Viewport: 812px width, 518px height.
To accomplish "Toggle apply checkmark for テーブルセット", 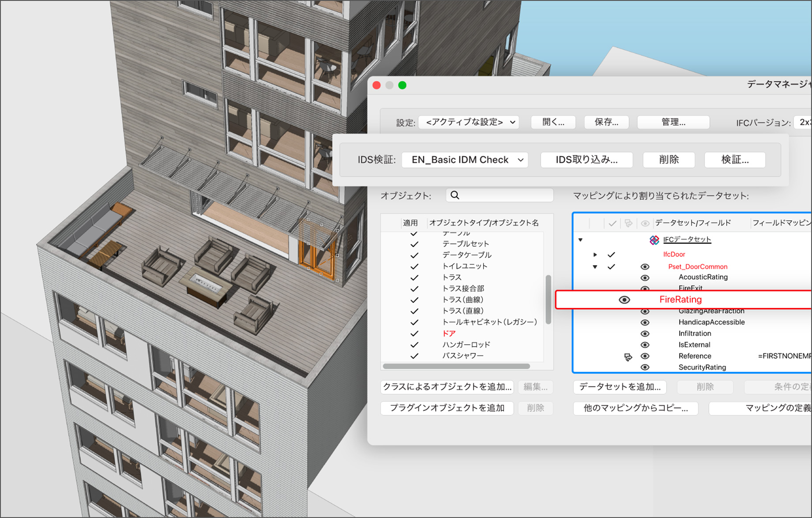I will point(414,244).
